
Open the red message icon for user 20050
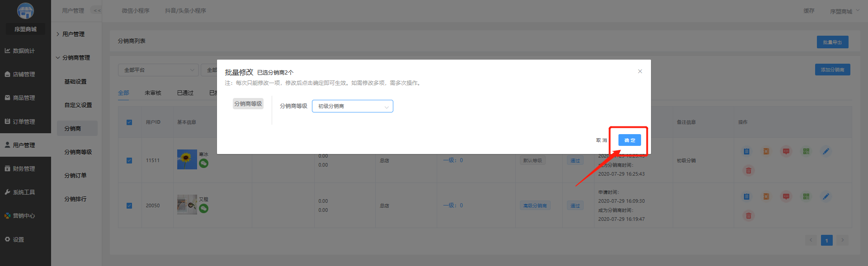(786, 196)
